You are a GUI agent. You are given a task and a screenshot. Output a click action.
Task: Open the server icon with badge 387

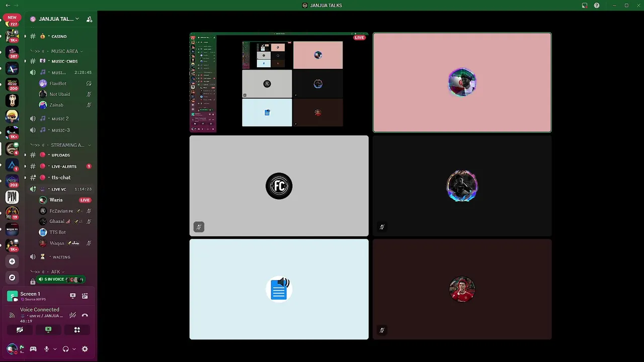12,52
